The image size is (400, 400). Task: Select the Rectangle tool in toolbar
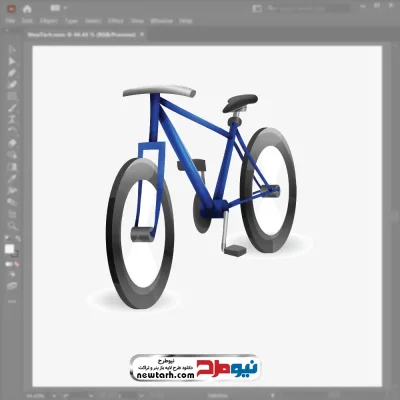pyautogui.click(x=12, y=97)
